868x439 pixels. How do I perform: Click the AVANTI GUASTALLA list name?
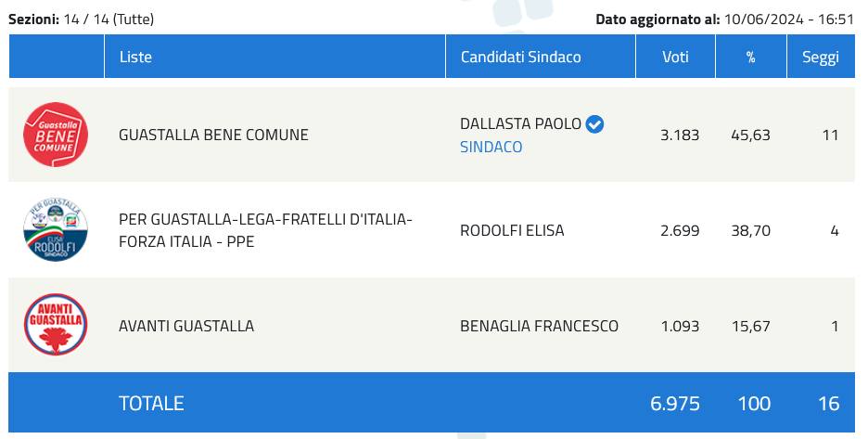[186, 326]
